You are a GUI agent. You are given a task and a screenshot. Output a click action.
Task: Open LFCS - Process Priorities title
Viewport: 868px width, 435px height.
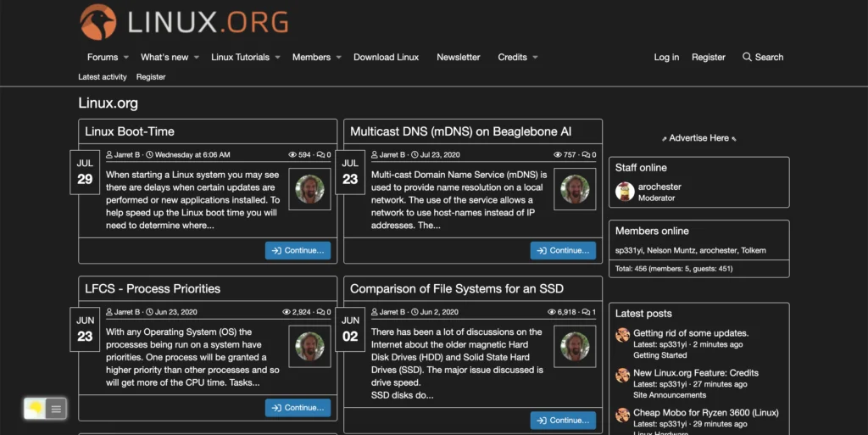(x=153, y=288)
